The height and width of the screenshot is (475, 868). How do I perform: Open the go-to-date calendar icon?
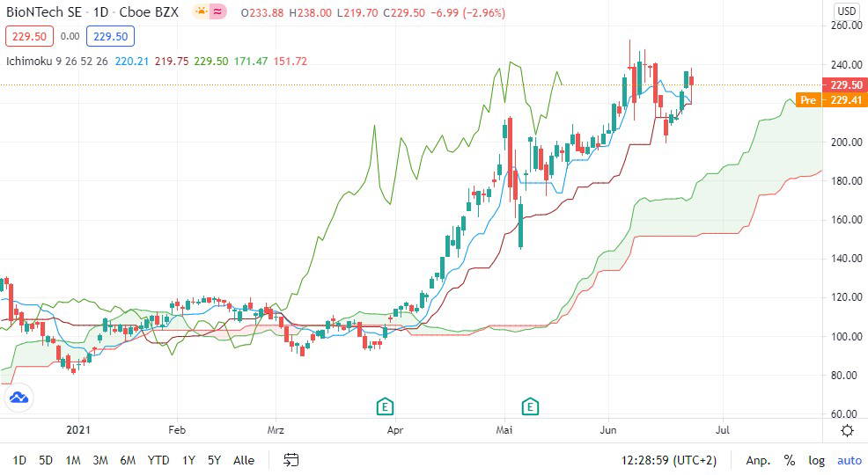coord(291,459)
